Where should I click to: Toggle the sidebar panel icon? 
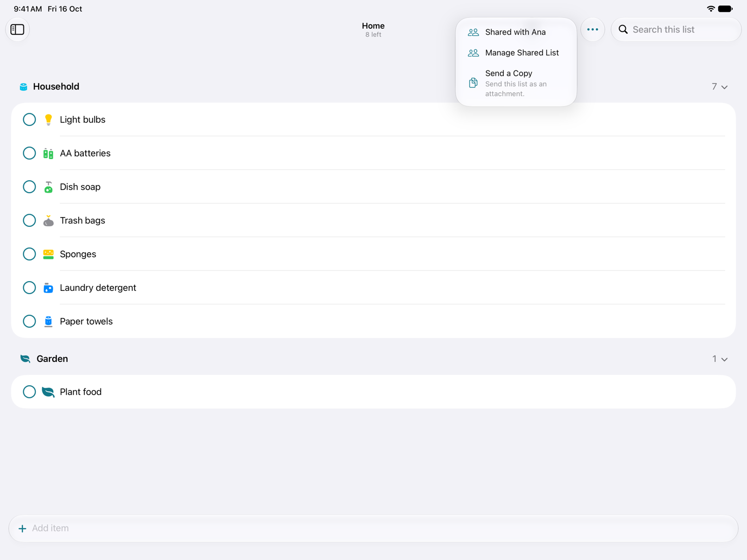[x=17, y=29]
